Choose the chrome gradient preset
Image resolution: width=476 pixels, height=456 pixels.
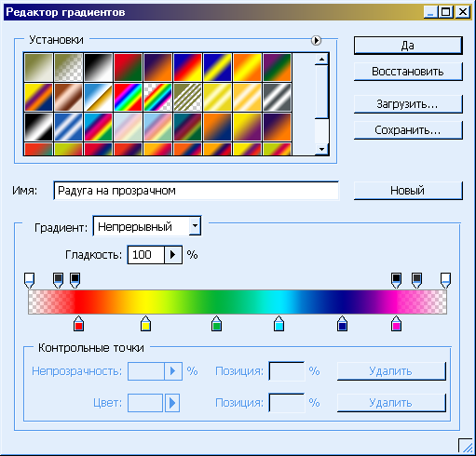click(98, 97)
